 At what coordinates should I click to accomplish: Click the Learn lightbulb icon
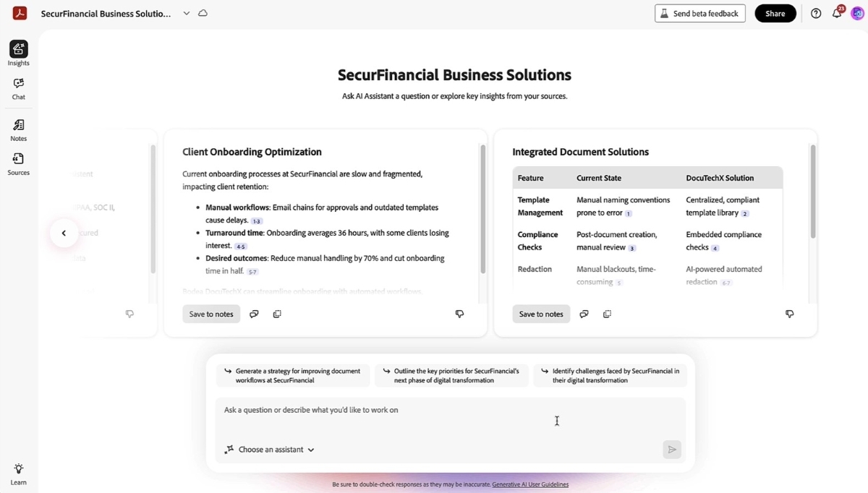(19, 473)
